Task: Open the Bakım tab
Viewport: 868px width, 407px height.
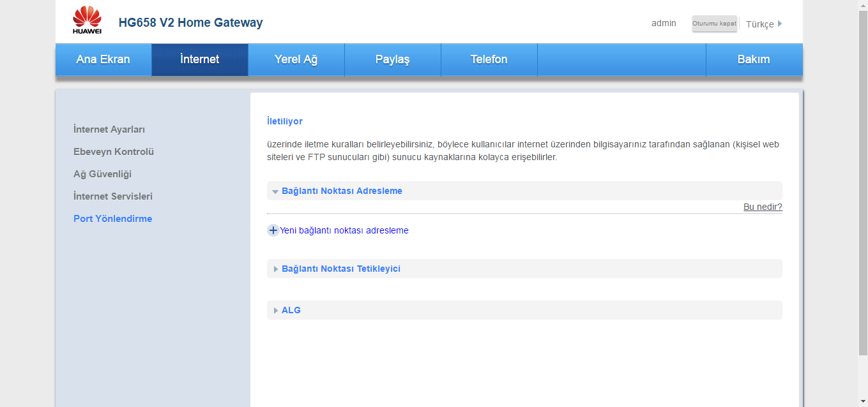Action: (x=754, y=59)
